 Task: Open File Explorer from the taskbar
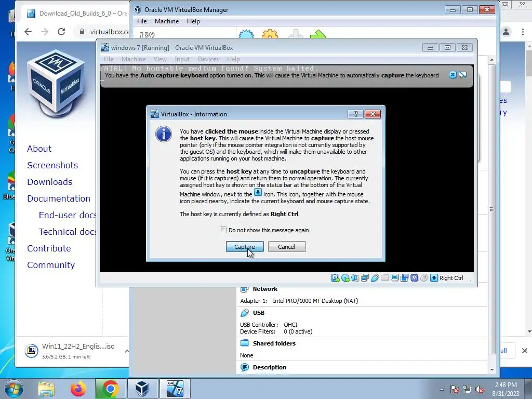click(x=46, y=389)
